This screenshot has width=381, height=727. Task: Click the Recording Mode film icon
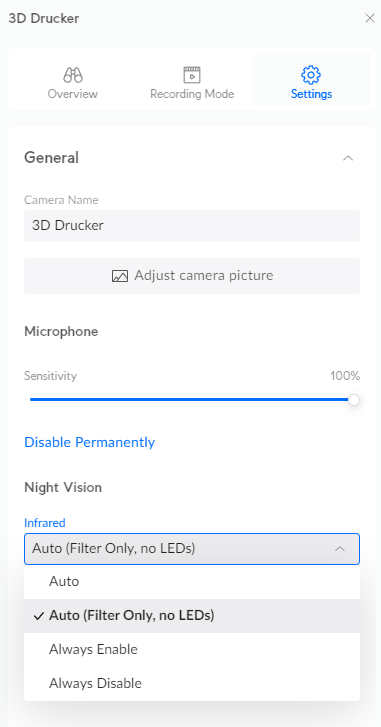192,75
